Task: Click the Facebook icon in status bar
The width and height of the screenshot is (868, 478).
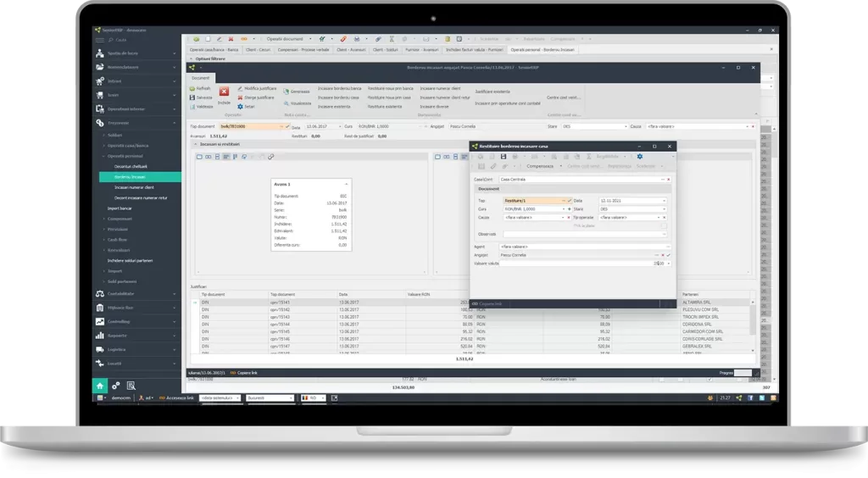Action: (751, 397)
